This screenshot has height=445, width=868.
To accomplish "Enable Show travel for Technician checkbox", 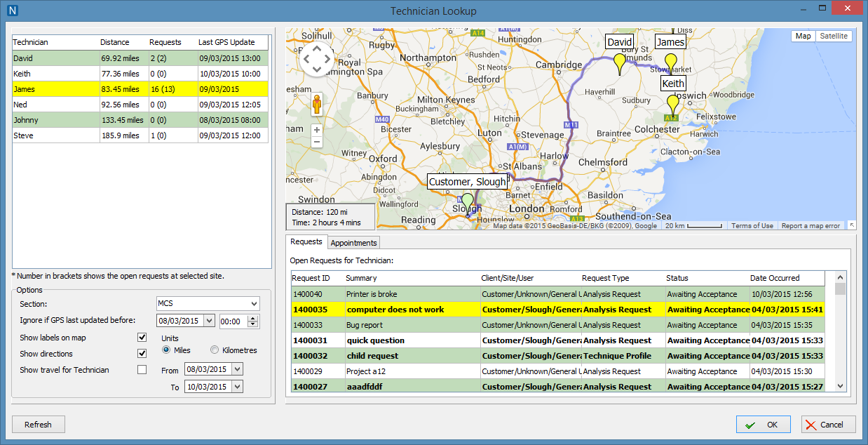I will point(142,370).
